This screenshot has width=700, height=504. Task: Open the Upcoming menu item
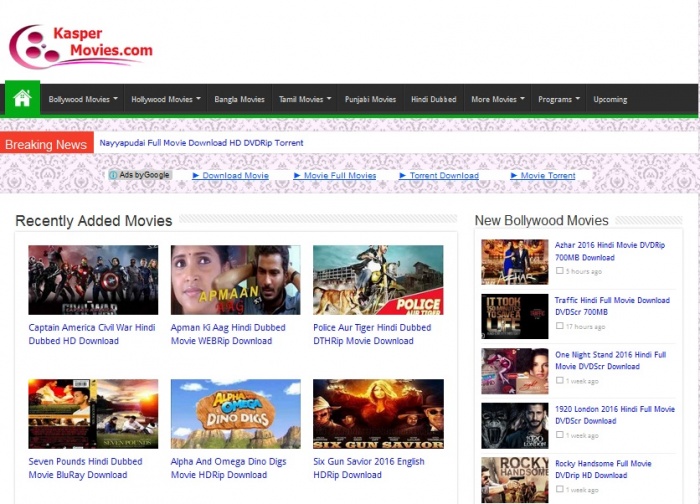610,99
